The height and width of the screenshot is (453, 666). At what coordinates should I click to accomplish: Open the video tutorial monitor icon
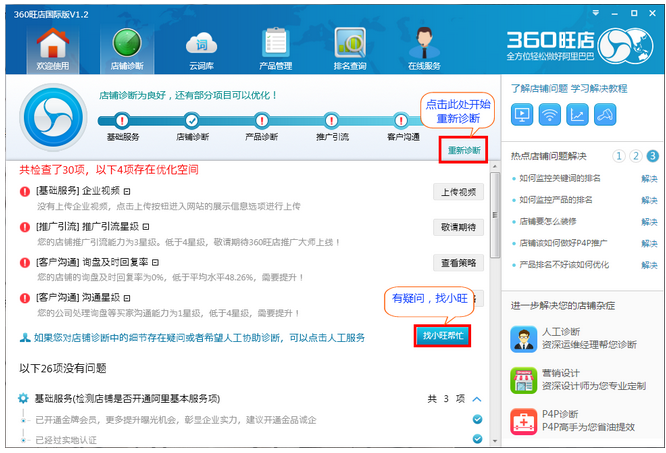pos(522,114)
